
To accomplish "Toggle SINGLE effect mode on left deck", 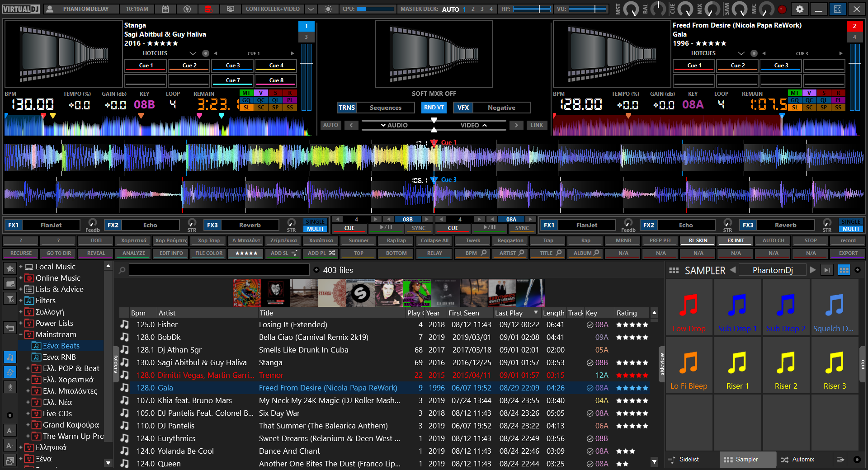I will tap(315, 222).
